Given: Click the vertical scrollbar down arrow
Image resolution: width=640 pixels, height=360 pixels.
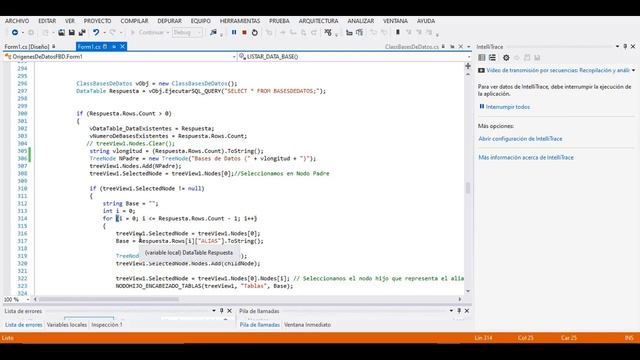Looking at the screenshot, I should [468, 291].
